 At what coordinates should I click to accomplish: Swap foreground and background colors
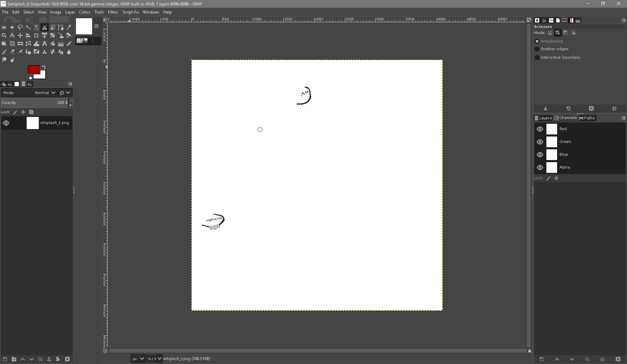pos(44,67)
